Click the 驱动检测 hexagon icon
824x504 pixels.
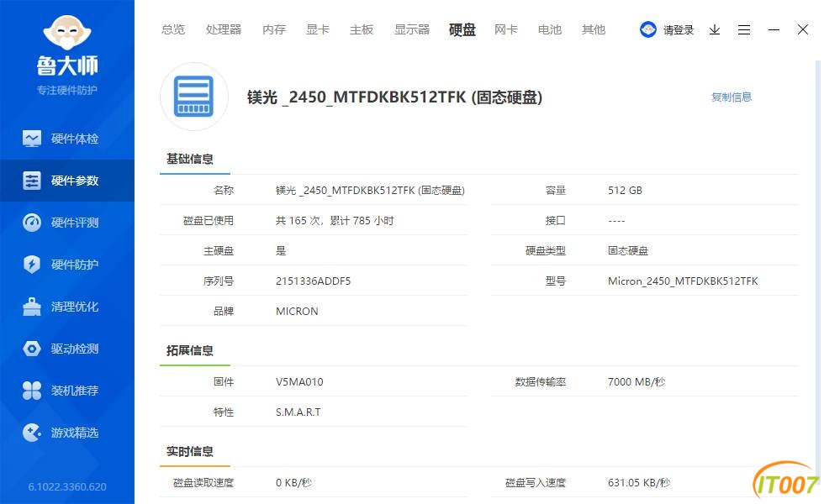click(32, 349)
